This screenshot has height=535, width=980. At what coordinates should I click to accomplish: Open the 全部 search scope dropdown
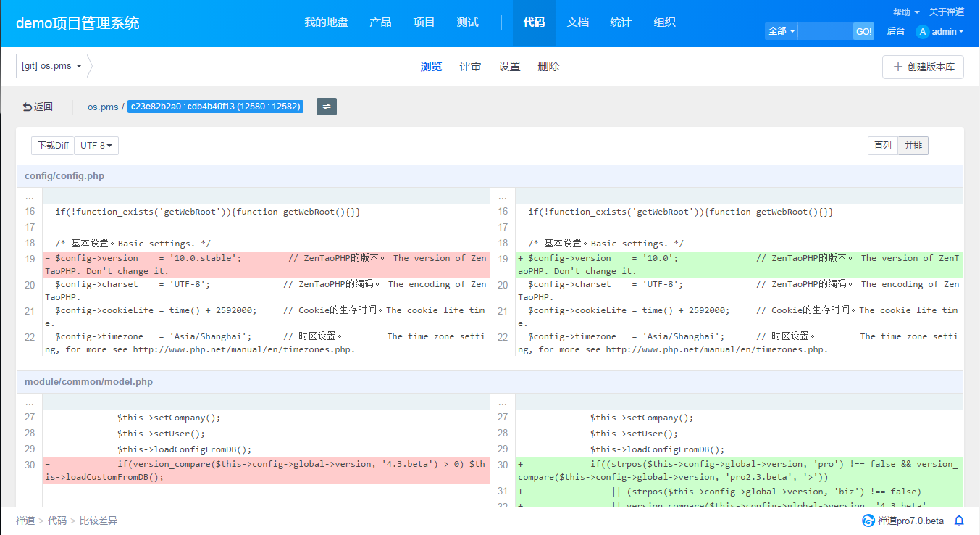point(782,31)
